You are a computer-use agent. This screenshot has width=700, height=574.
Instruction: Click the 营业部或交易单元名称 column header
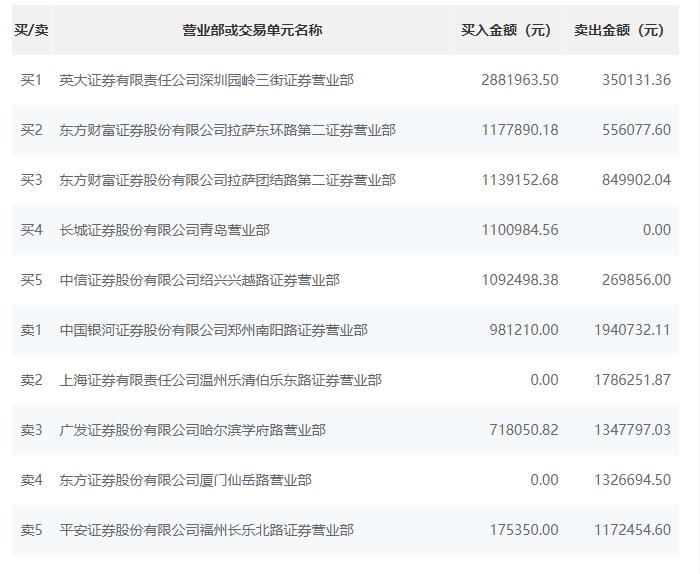pyautogui.click(x=252, y=30)
